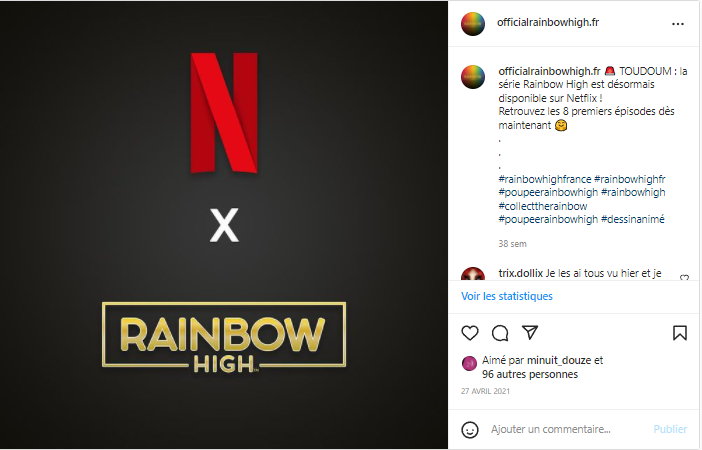Like the post with the heart icon

coord(470,333)
